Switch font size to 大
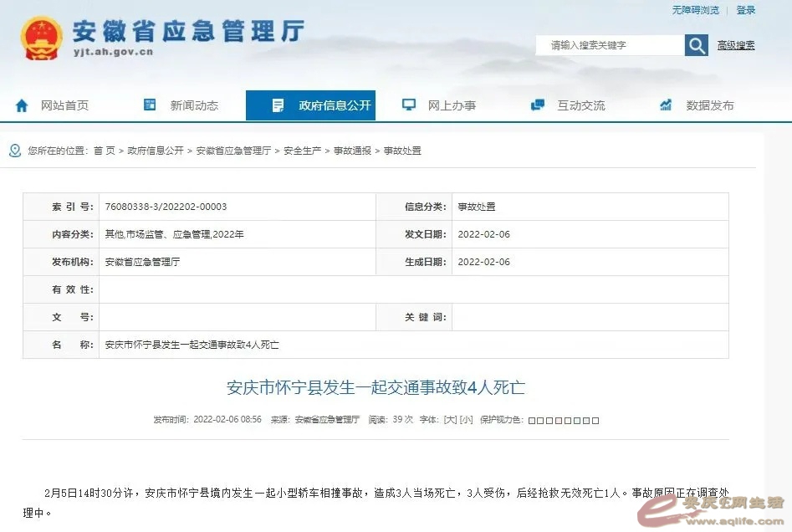This screenshot has height=532, width=792. (450, 420)
